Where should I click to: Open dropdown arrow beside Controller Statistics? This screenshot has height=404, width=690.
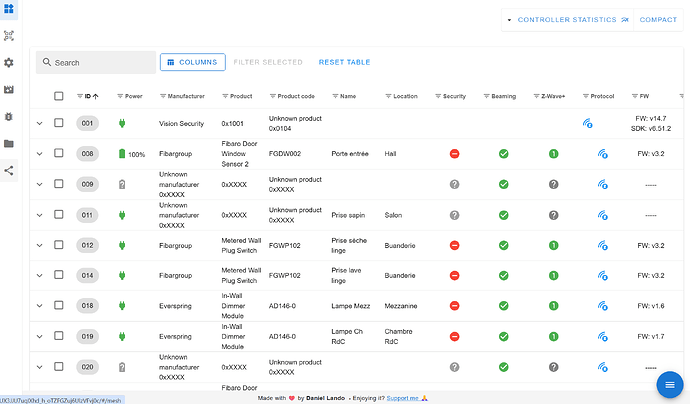(x=509, y=20)
